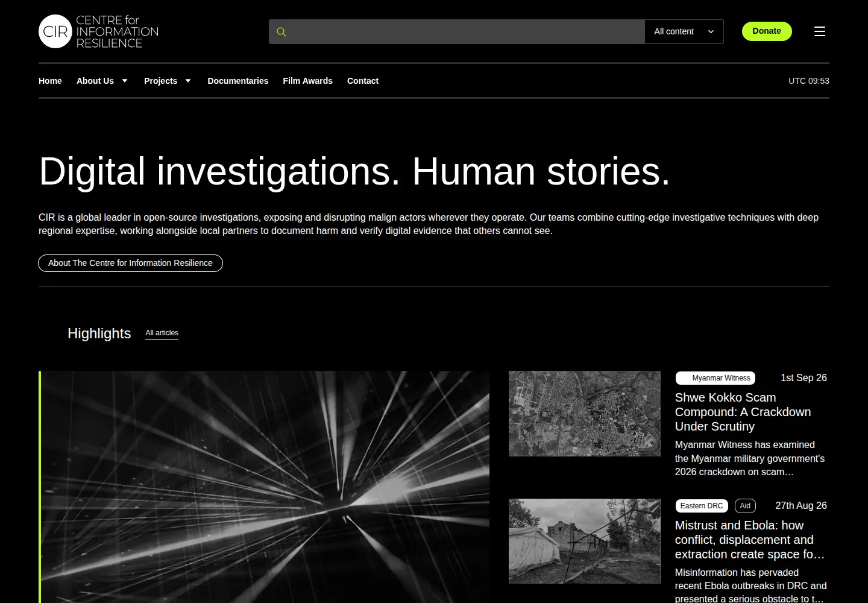Click About The Centre for Information Resilience button
868x603 pixels.
(130, 263)
